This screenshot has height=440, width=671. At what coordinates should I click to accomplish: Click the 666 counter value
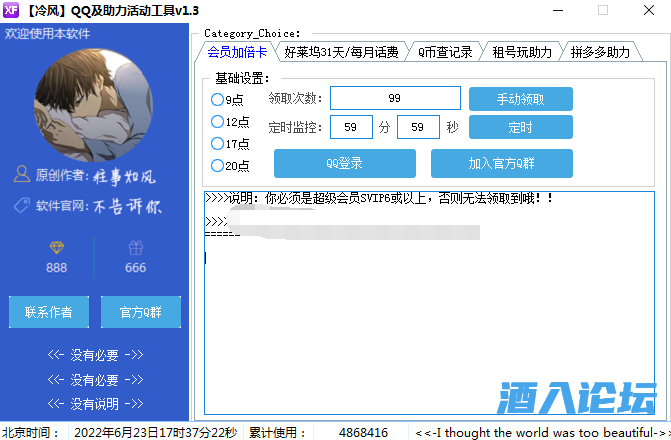click(x=136, y=268)
